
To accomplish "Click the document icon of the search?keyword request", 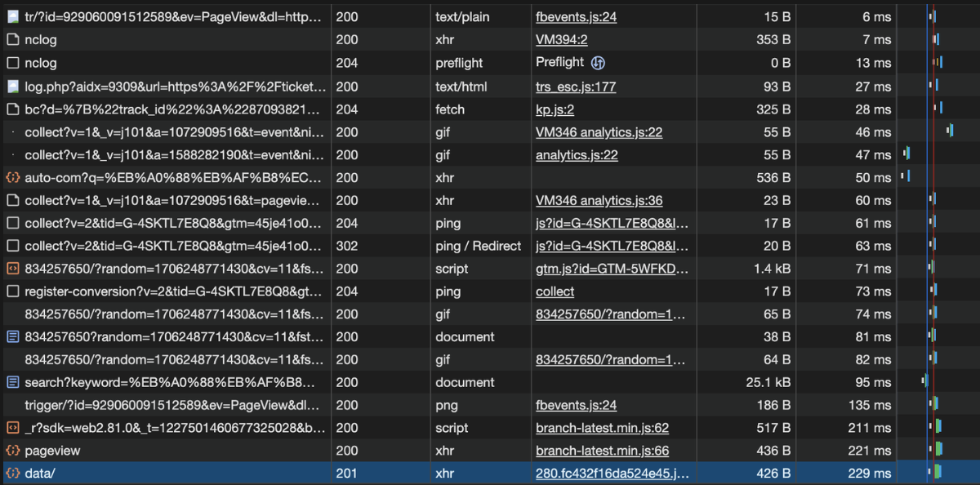I will point(12,382).
